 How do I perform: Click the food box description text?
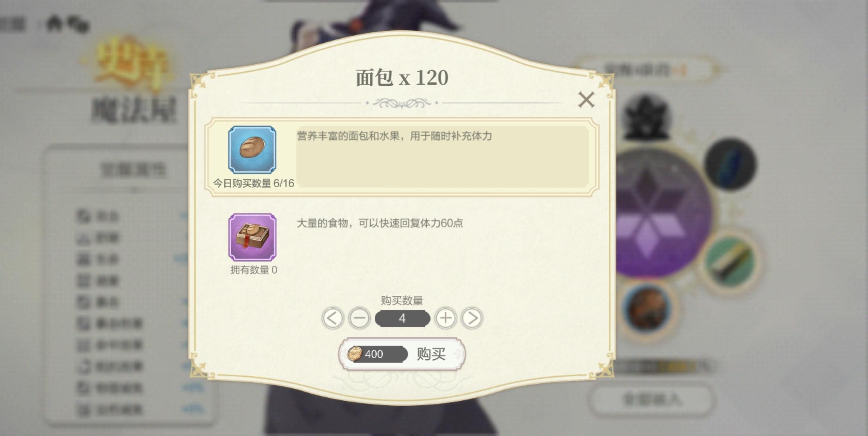(x=380, y=223)
